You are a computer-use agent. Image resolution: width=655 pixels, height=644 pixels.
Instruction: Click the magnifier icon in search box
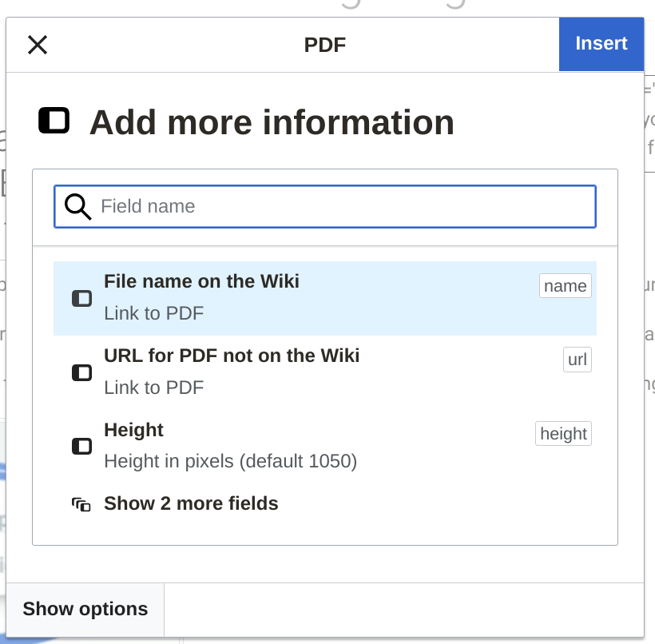77,207
